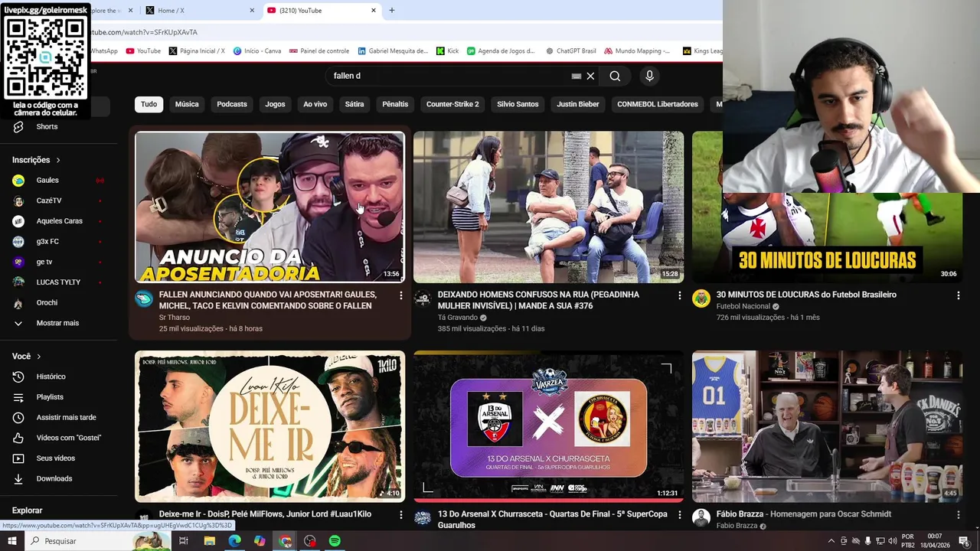The width and height of the screenshot is (980, 551).
Task: Select the Justin Bieber filter chip
Action: (x=578, y=104)
